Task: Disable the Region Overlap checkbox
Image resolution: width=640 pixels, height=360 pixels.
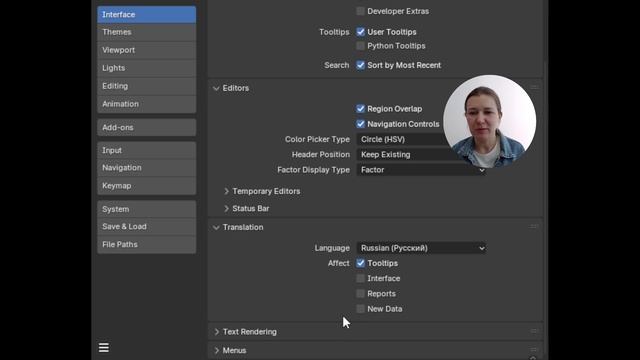Action: 360,109
